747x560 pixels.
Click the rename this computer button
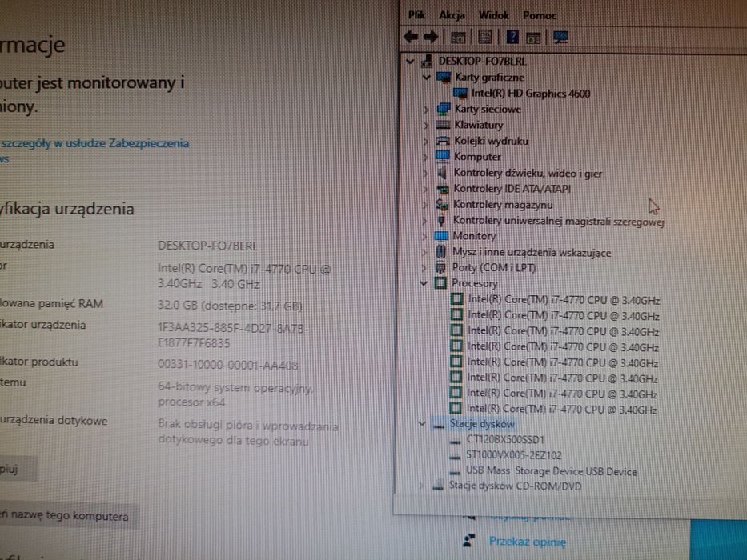[69, 517]
